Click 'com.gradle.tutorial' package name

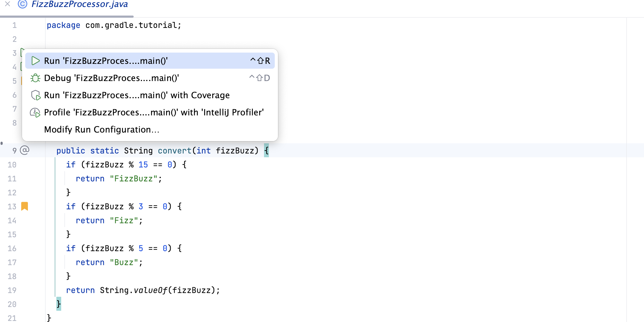point(131,25)
